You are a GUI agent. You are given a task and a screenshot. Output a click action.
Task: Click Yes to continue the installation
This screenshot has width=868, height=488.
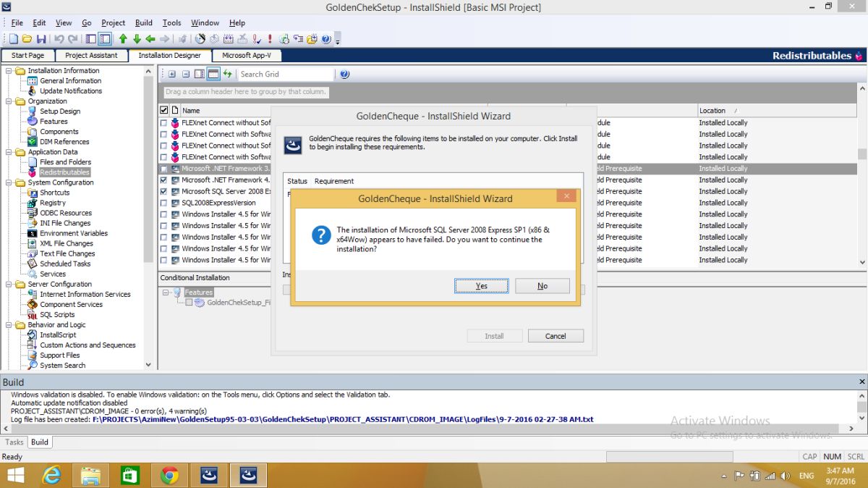pos(482,286)
